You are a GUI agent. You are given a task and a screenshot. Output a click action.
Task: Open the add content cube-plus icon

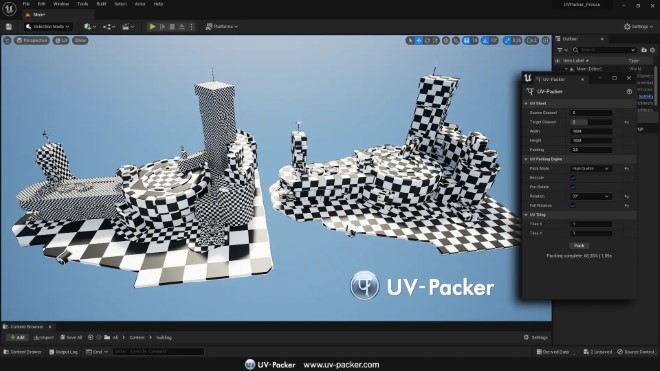(88, 27)
